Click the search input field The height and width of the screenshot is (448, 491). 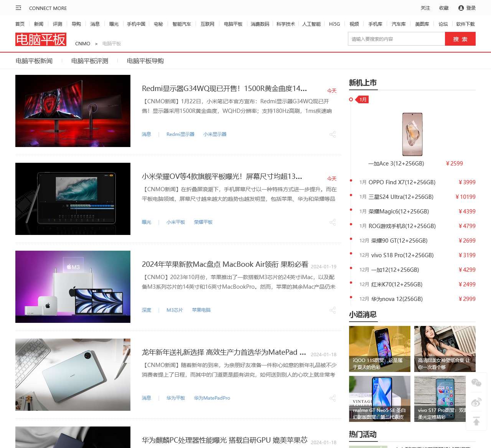[x=395, y=38]
